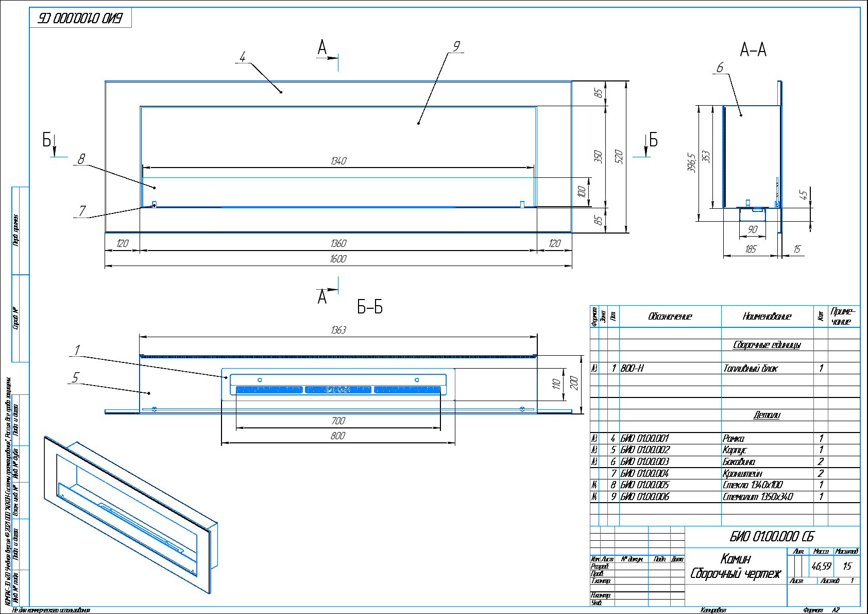Select the А-А section view title
Screen dimensions: 868x614
pos(753,50)
